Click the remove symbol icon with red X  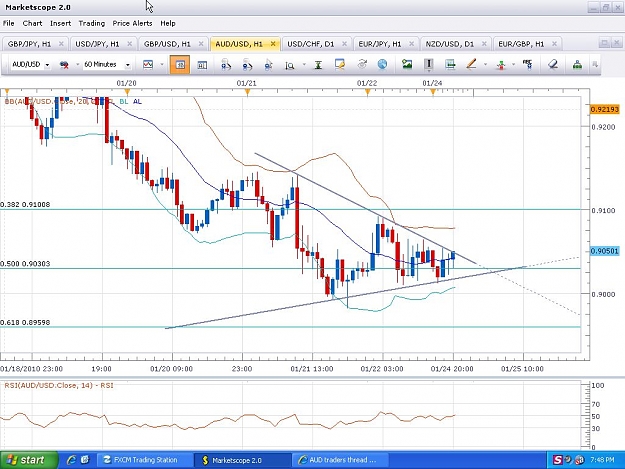pyautogui.click(x=64, y=65)
